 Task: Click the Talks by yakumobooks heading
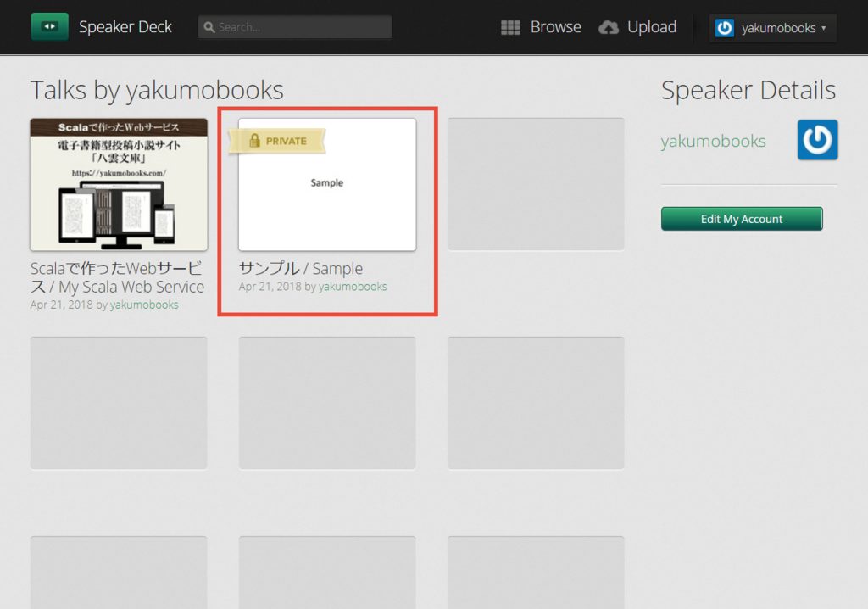click(157, 90)
